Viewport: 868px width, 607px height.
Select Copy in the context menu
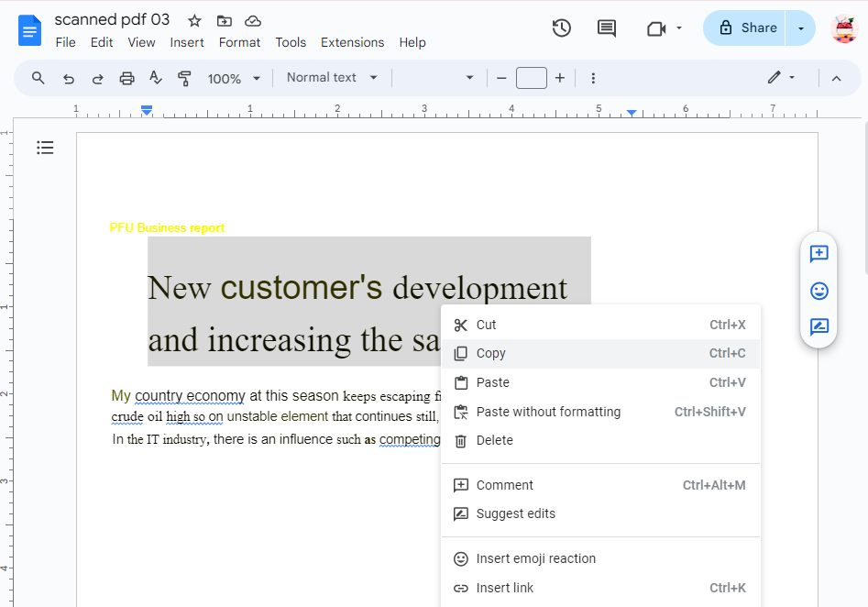491,353
